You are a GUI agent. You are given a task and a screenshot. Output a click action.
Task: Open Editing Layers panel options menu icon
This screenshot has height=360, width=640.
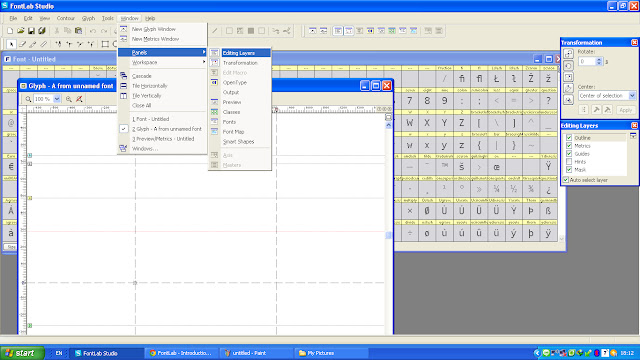[633, 136]
